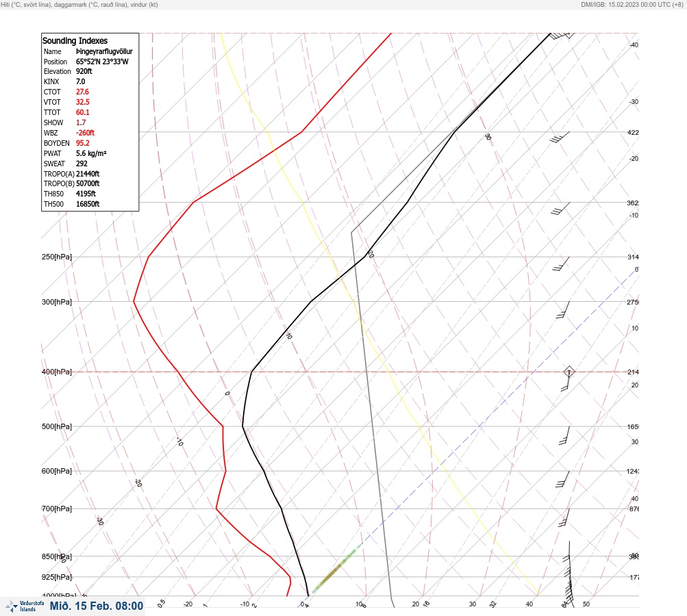Click the 500[hPa] pressure label
Viewport: 687px width, 616px height.
coord(57,427)
